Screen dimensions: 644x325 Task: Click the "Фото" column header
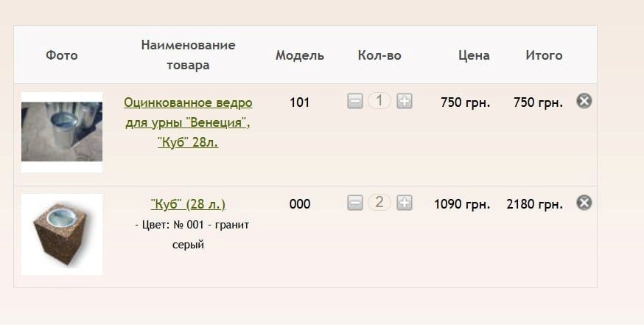click(x=62, y=55)
